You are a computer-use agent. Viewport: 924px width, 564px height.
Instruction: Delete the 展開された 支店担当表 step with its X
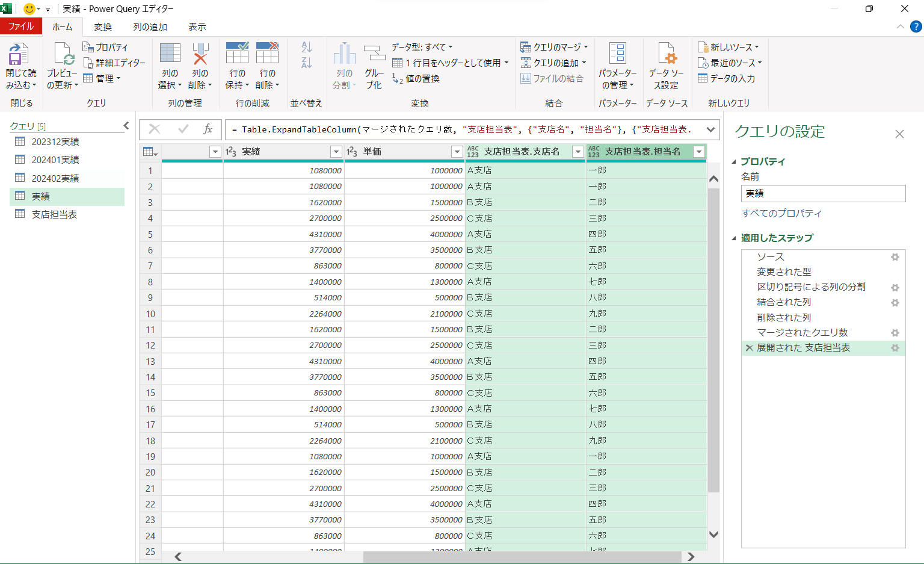tap(750, 348)
